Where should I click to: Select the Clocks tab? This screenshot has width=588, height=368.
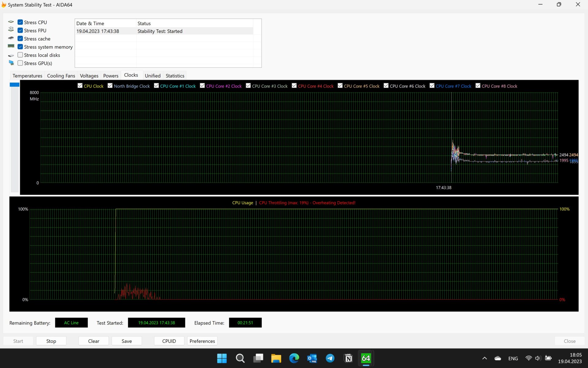tap(131, 75)
